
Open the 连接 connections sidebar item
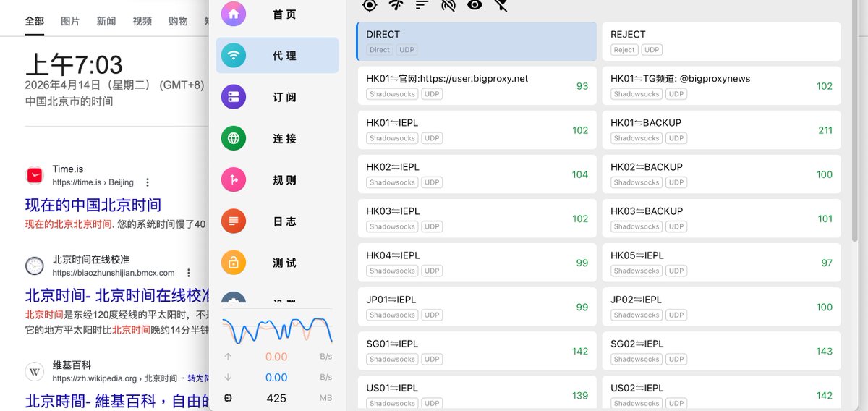tap(277, 138)
